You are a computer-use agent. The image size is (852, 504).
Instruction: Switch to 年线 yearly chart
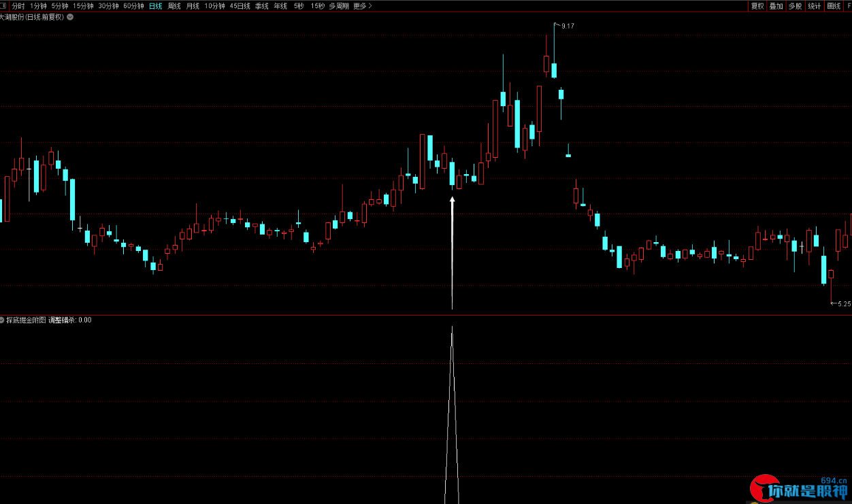click(x=280, y=6)
